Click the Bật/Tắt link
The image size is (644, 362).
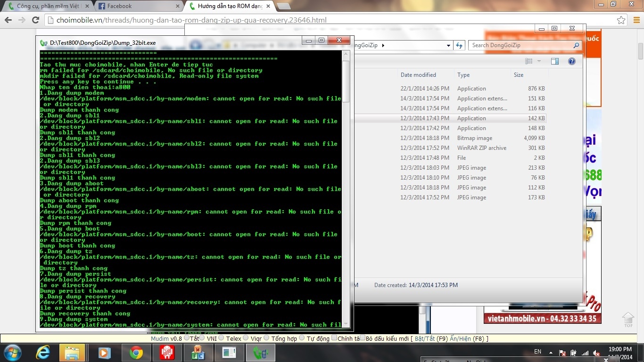425,338
